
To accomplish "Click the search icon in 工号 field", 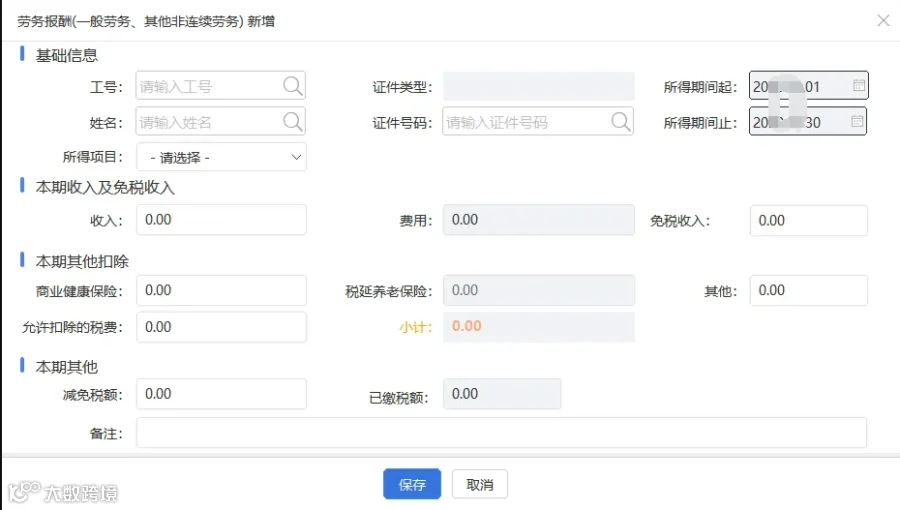I will coord(292,86).
